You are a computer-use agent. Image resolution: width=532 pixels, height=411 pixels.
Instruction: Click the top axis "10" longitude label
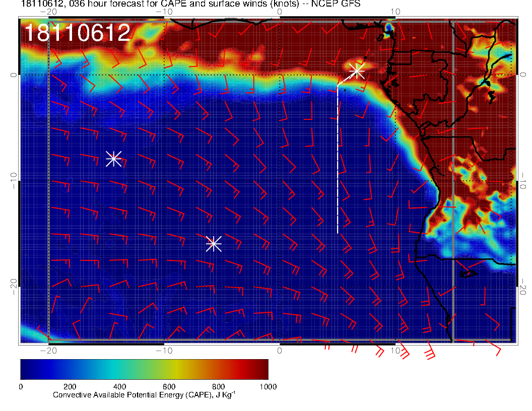(395, 12)
